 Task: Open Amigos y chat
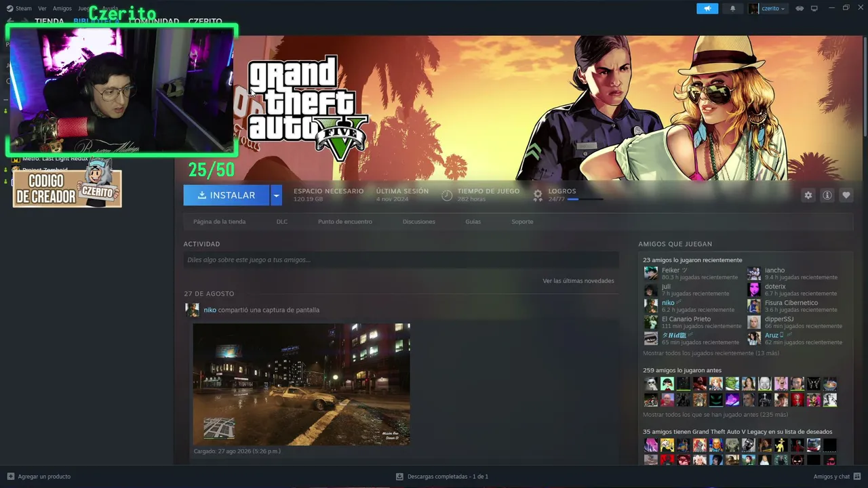(831, 476)
